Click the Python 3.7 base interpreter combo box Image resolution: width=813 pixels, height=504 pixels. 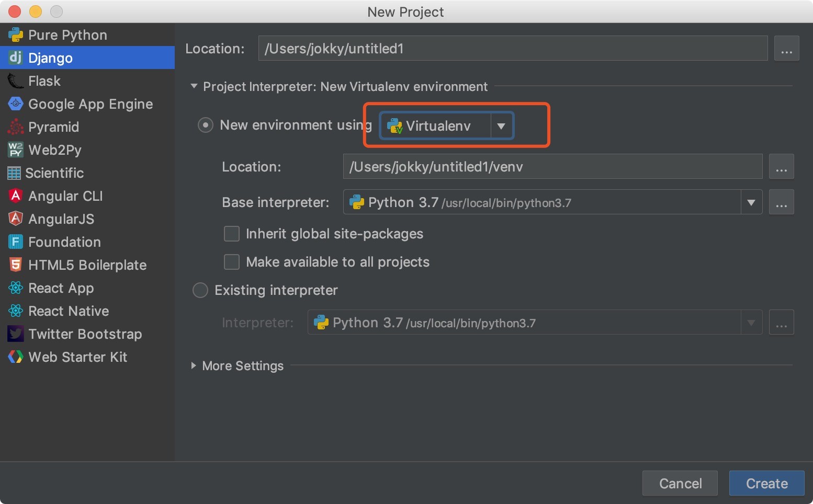552,202
